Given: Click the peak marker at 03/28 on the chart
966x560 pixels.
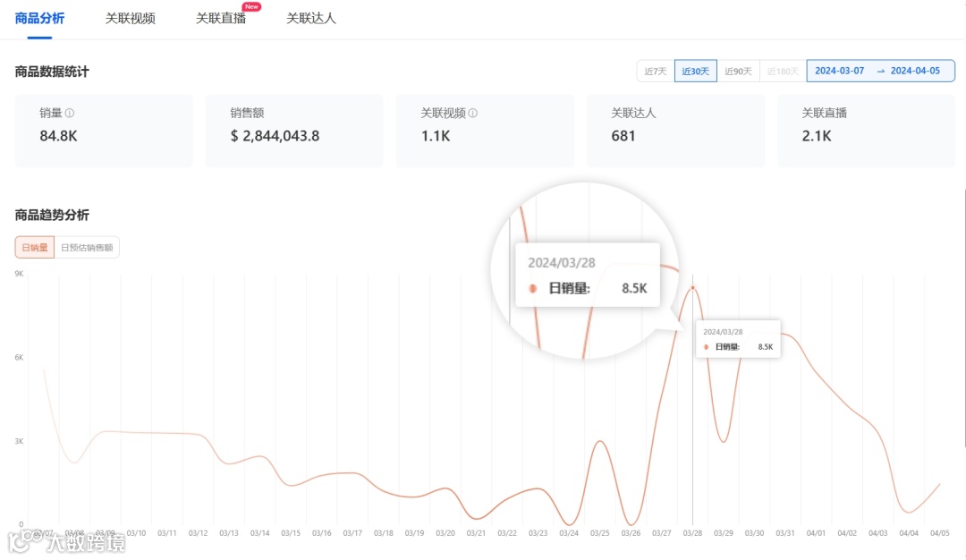Looking at the screenshot, I should click(x=693, y=286).
